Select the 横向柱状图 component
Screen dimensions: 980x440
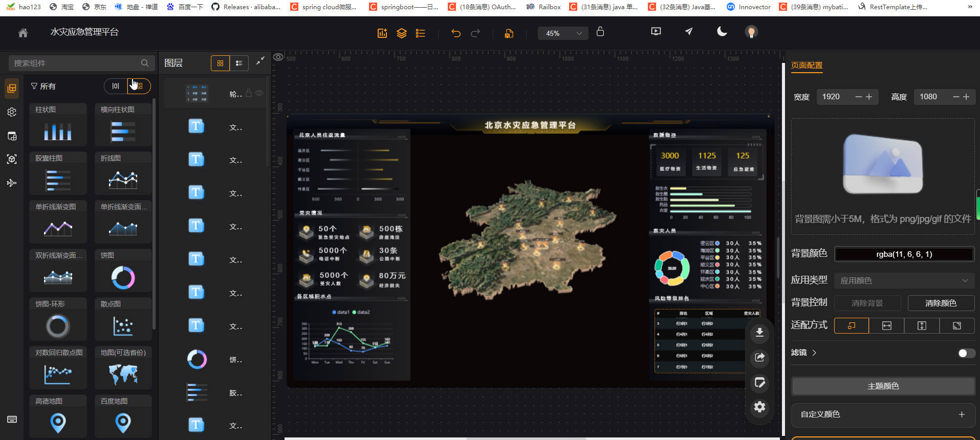(123, 124)
